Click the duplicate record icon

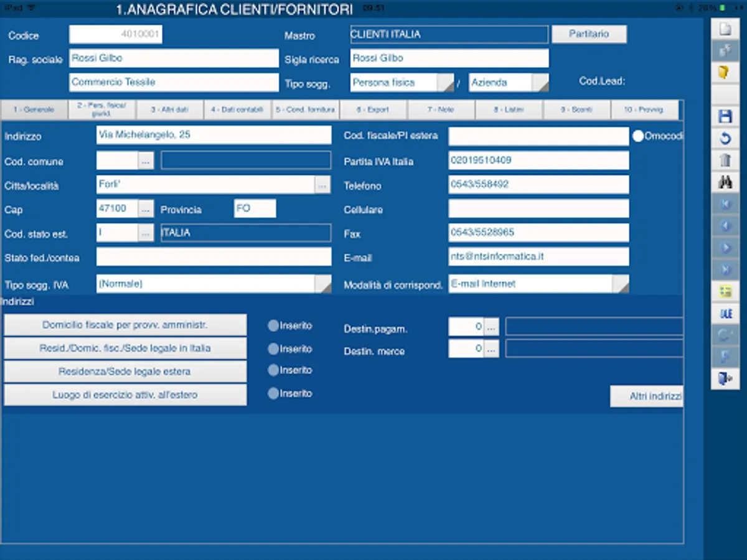tap(725, 50)
